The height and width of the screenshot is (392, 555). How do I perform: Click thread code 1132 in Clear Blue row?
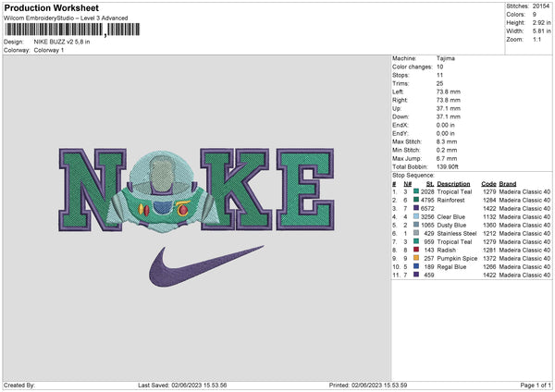(489, 216)
